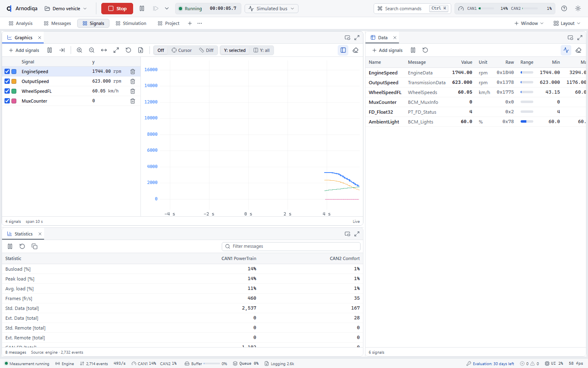Switch theme using the sun icon
The height and width of the screenshot is (368, 588).
[x=578, y=9]
